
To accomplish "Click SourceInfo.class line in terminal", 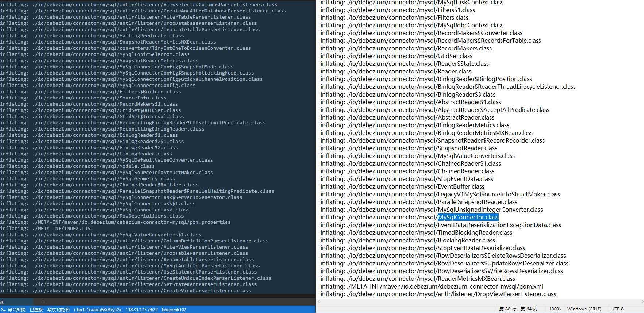I will (x=83, y=98).
